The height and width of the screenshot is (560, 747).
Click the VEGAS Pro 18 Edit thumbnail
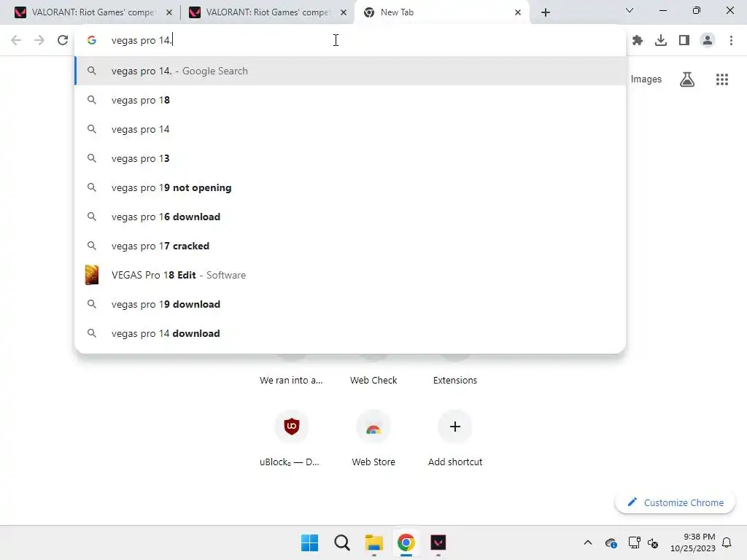pyautogui.click(x=91, y=275)
